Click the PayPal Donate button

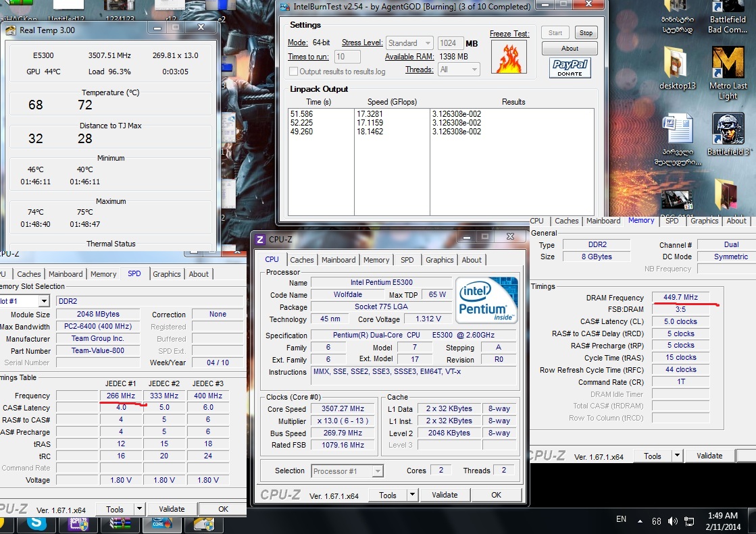[570, 68]
